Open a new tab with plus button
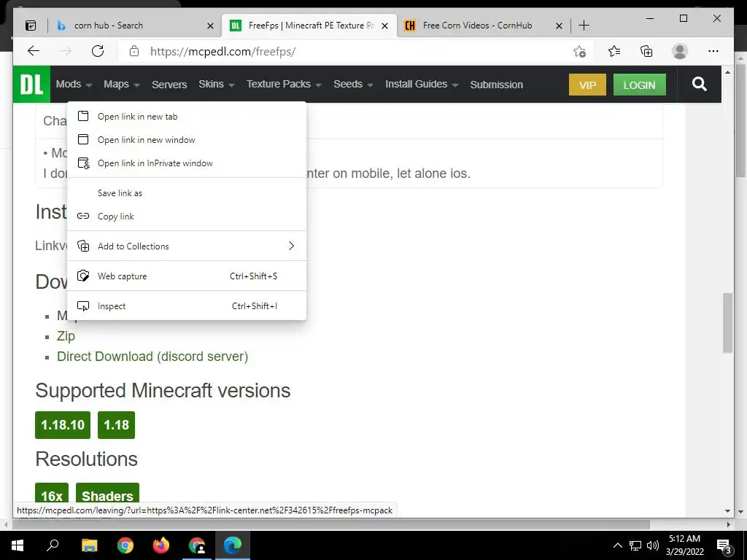Image resolution: width=747 pixels, height=560 pixels. point(584,26)
